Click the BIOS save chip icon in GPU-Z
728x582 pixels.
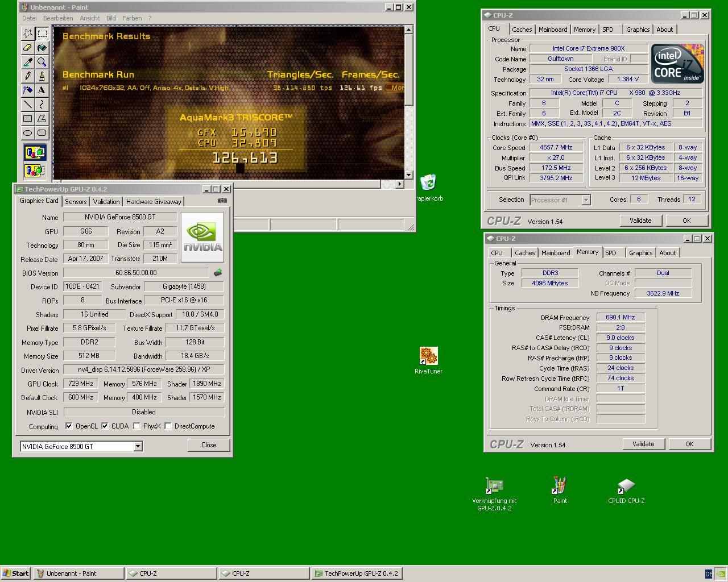[218, 273]
